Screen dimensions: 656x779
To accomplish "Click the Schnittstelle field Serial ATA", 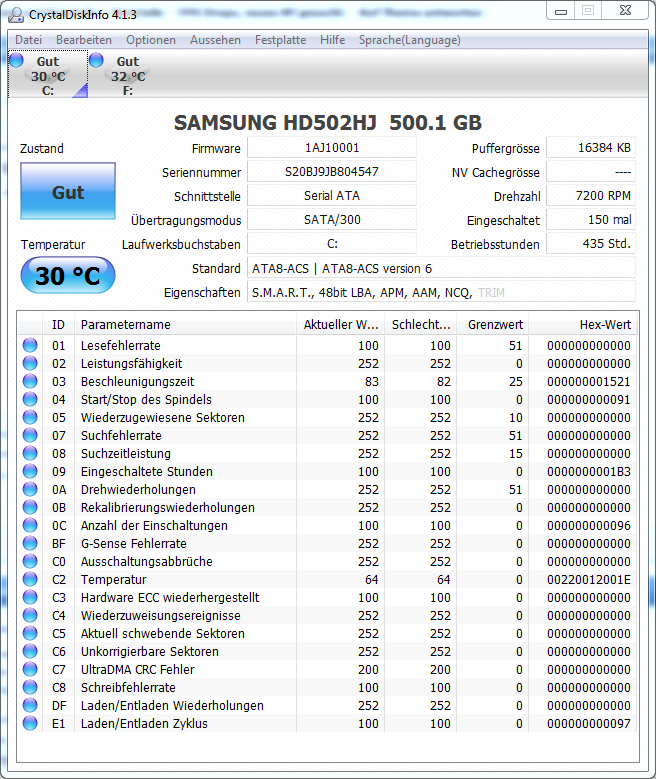I will click(332, 196).
